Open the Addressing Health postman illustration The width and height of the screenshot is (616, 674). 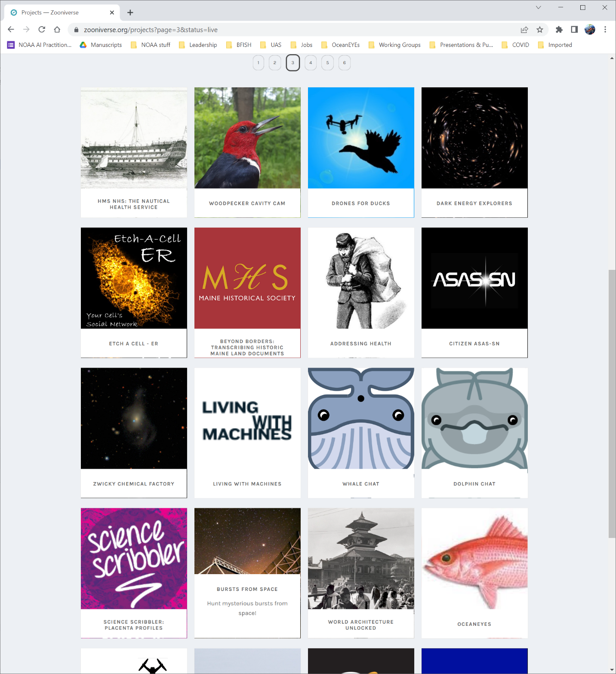361,278
